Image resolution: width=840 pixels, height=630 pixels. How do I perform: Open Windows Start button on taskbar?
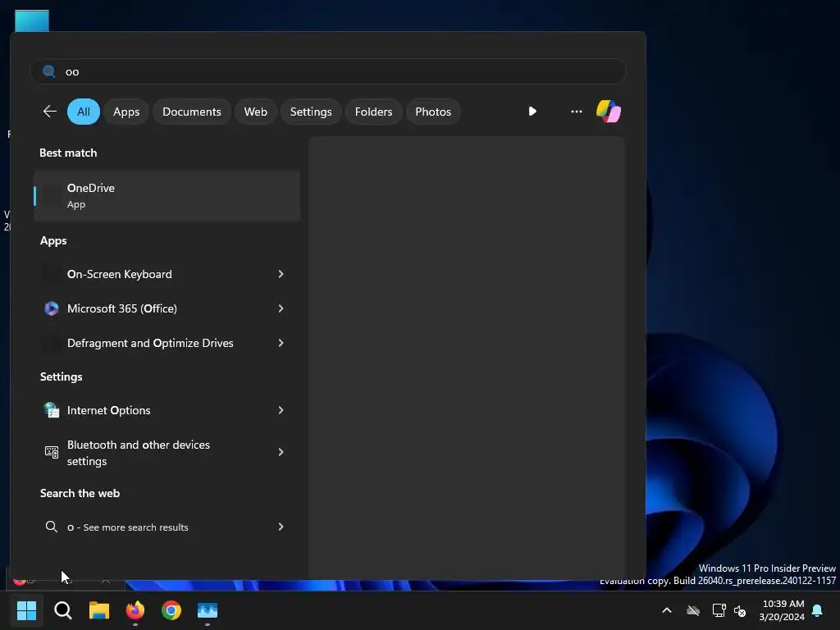[x=26, y=610]
